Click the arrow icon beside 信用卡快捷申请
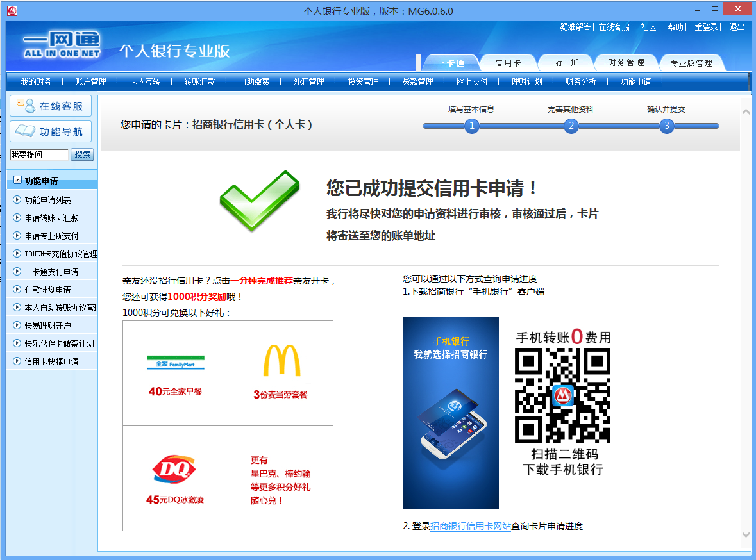This screenshot has width=756, height=560. click(17, 361)
